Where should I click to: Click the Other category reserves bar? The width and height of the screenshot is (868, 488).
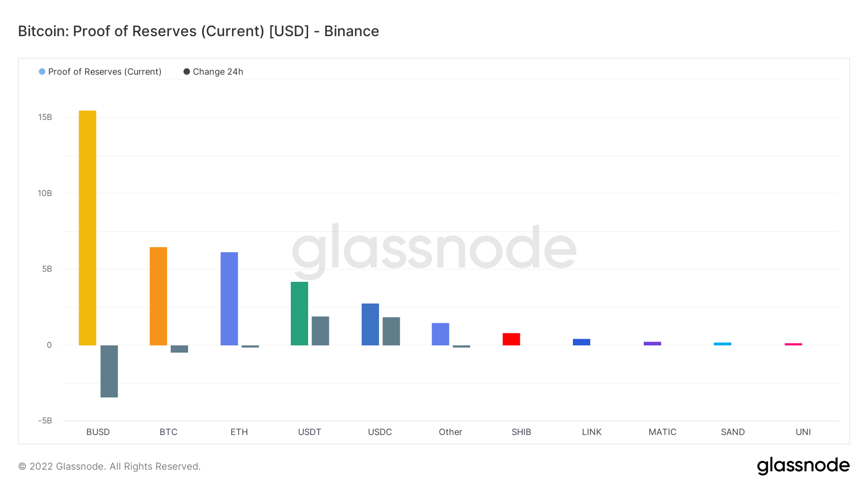tap(440, 334)
